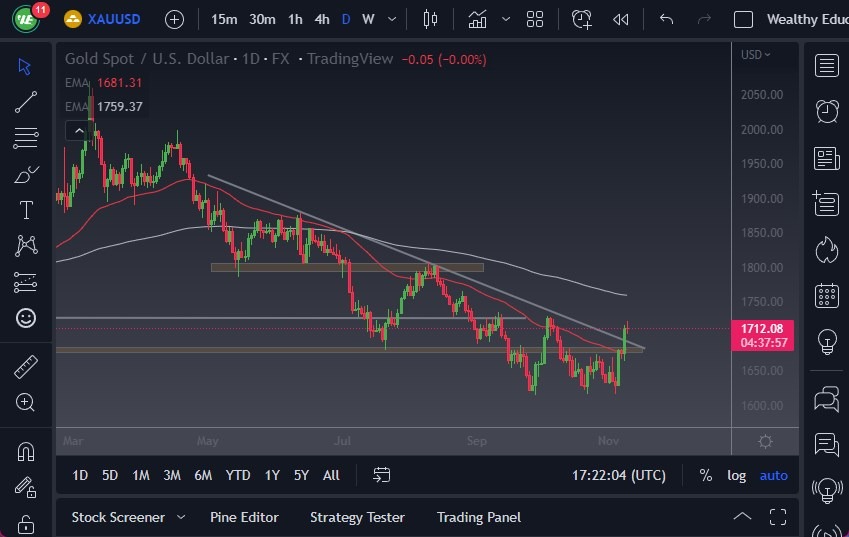The height and width of the screenshot is (537, 849).
Task: Toggle the magnet snap mode
Action: tap(26, 451)
